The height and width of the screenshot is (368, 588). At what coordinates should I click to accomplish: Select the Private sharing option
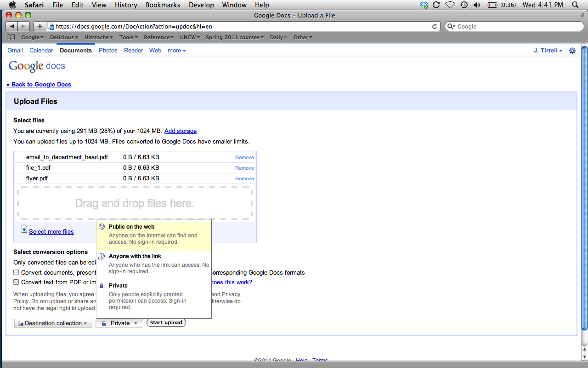pos(154,296)
